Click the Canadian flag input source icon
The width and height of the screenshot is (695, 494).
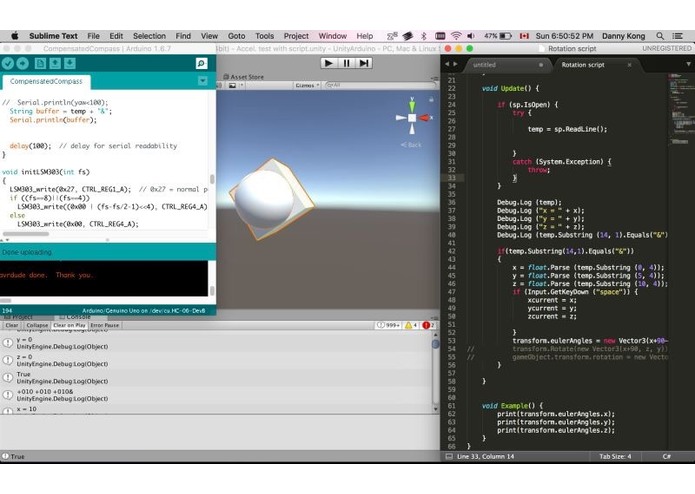(524, 36)
